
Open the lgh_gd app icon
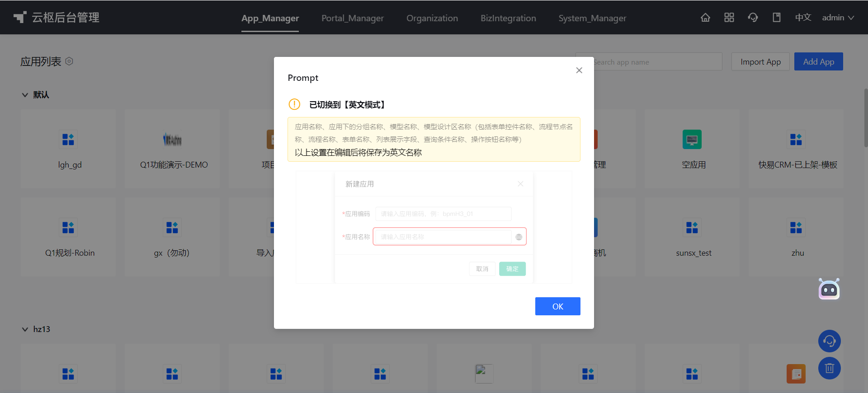68,140
